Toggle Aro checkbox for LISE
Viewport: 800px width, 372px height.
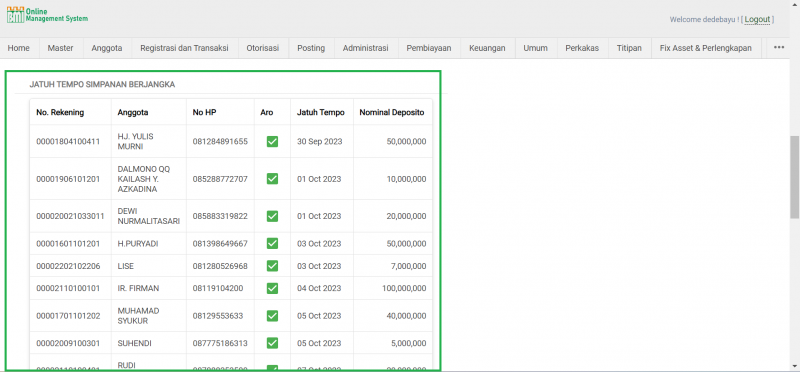coord(272,266)
